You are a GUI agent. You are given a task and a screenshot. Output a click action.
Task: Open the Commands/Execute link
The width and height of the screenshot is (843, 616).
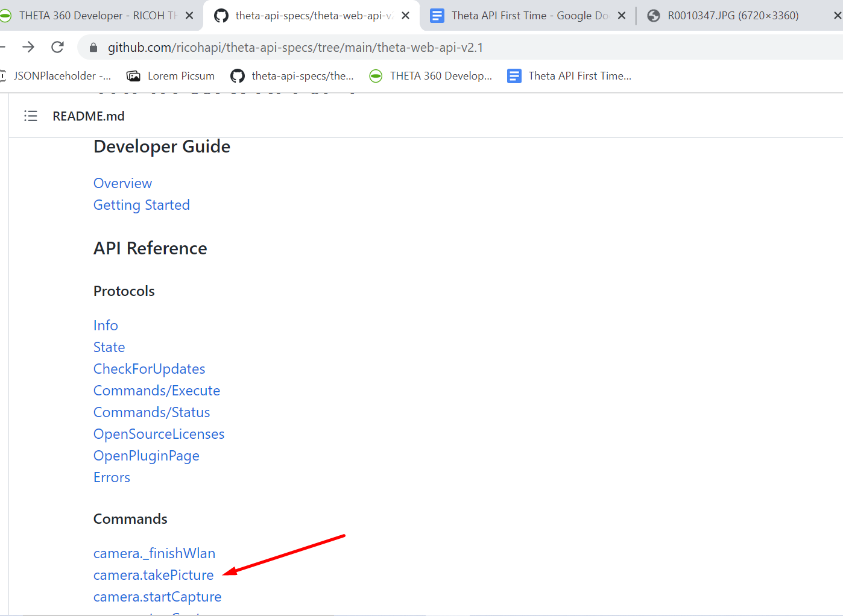[x=157, y=391]
